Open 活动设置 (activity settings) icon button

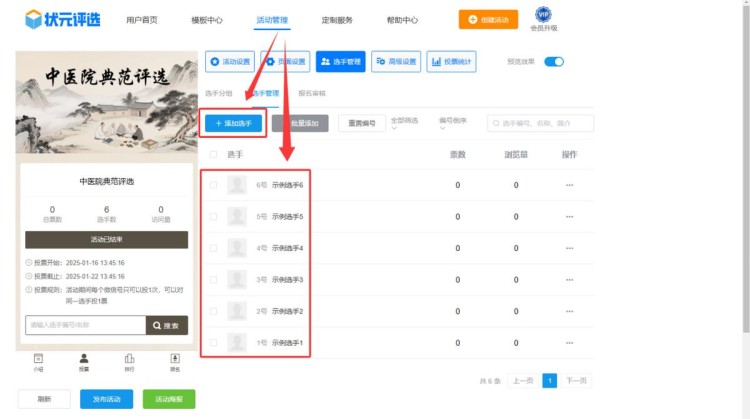(230, 62)
